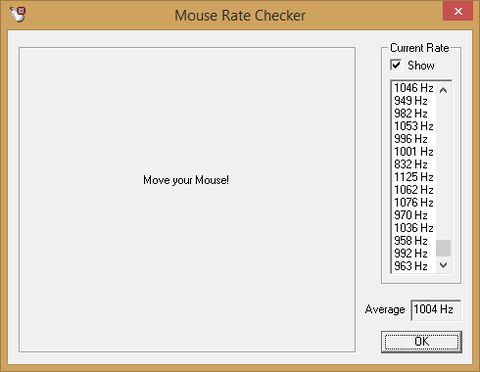Select the 992 Hz entry
The height and width of the screenshot is (372, 480).
pyautogui.click(x=414, y=253)
